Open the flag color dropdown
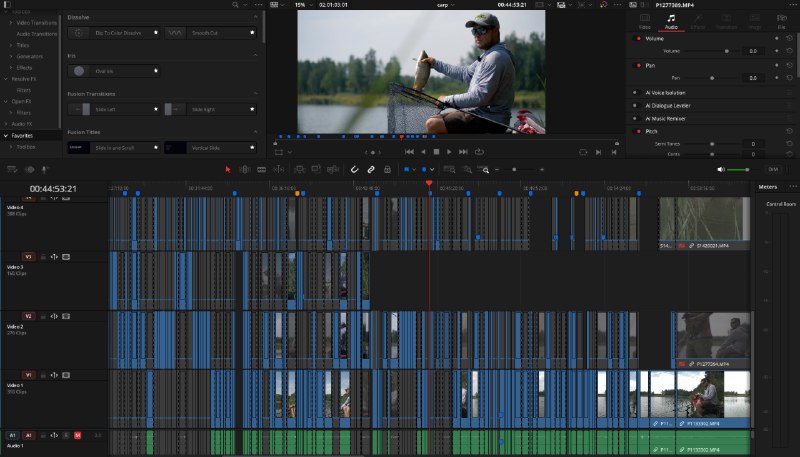The height and width of the screenshot is (457, 800). 413,169
